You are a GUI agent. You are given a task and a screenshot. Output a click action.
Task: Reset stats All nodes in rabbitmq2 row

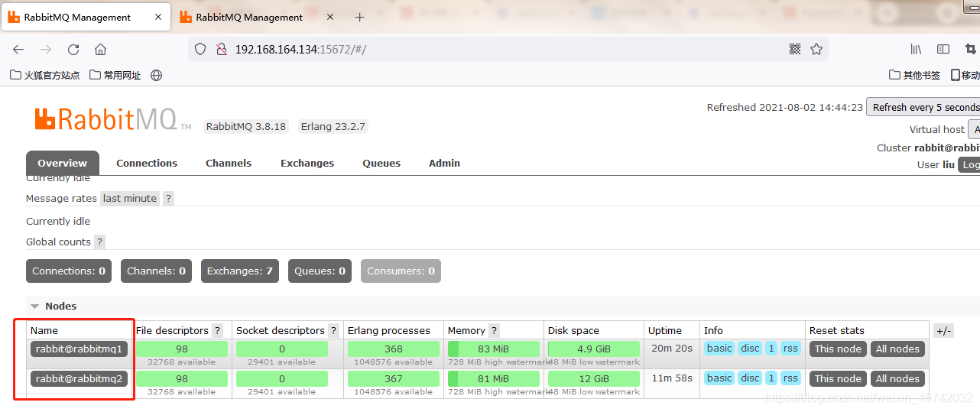coord(897,378)
